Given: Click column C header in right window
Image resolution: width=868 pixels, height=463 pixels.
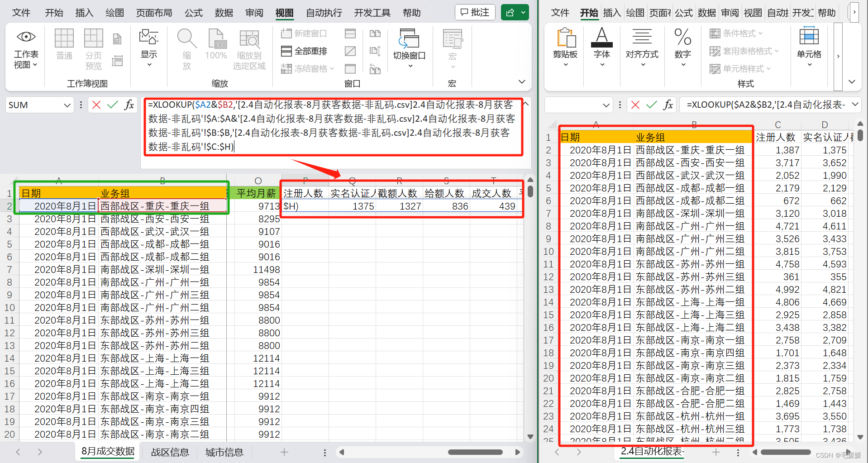Looking at the screenshot, I should (777, 124).
